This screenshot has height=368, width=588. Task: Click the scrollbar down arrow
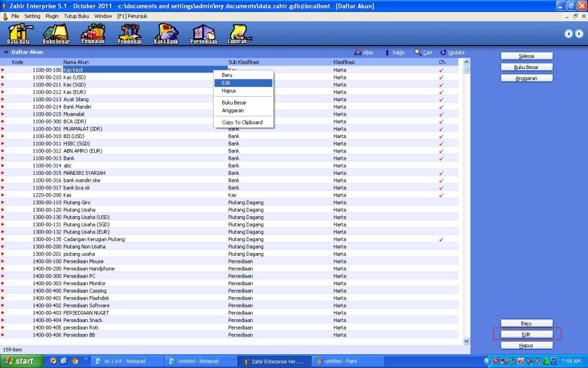point(466,342)
